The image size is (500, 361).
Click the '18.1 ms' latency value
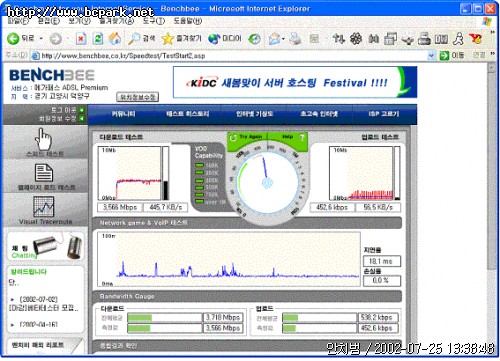(x=381, y=261)
